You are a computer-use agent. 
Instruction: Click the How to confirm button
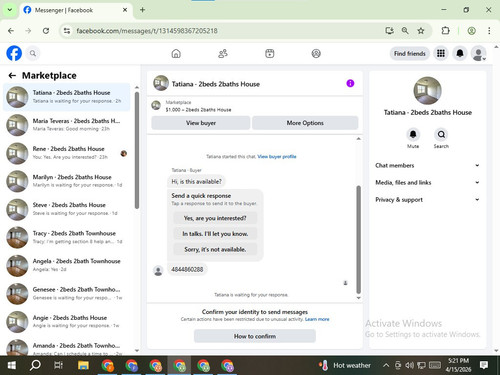(255, 336)
